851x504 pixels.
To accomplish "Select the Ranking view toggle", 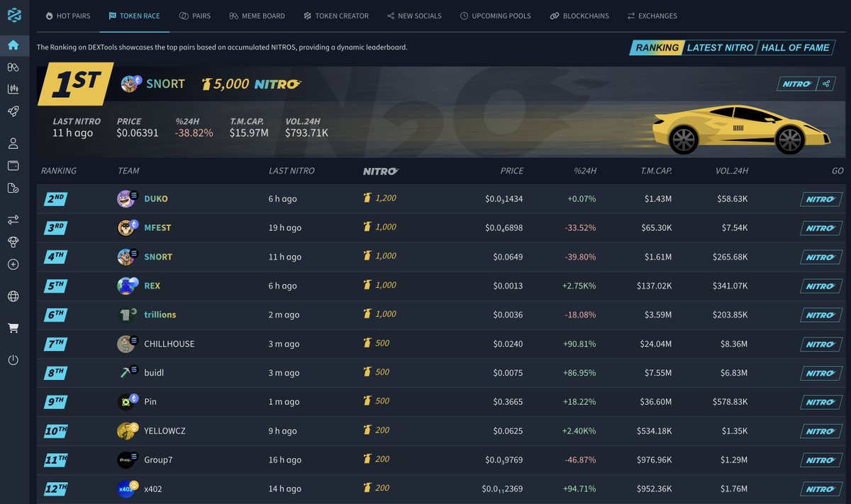I will click(656, 47).
